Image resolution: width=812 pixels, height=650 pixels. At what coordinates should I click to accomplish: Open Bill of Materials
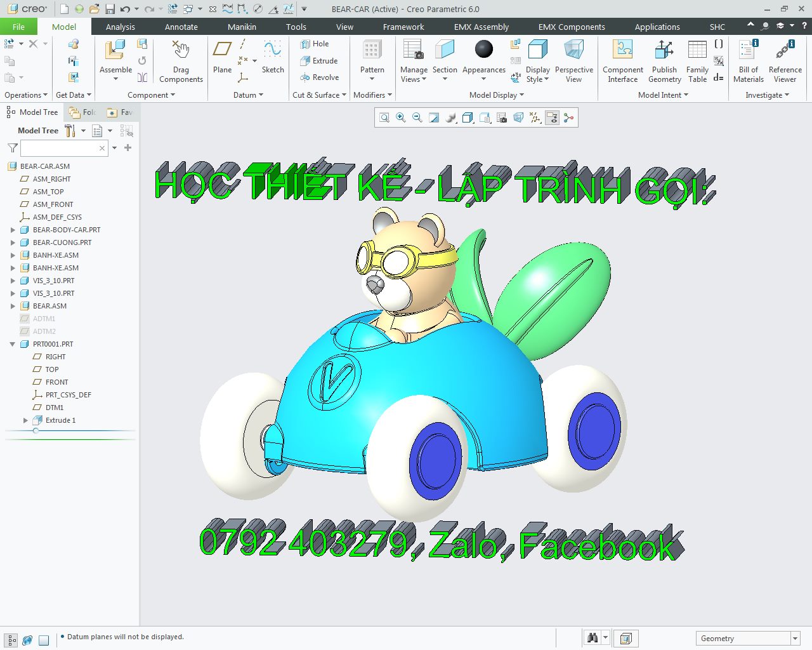748,51
